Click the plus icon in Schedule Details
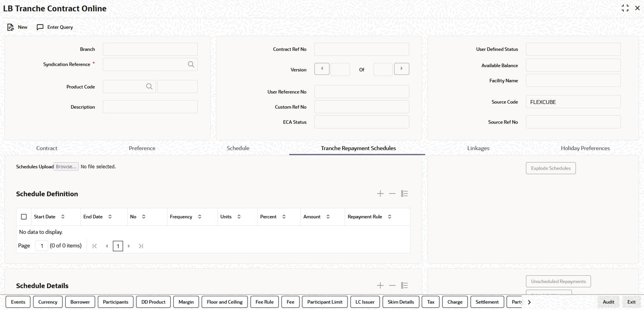Screen dimensions: 644x310 (x=380, y=285)
